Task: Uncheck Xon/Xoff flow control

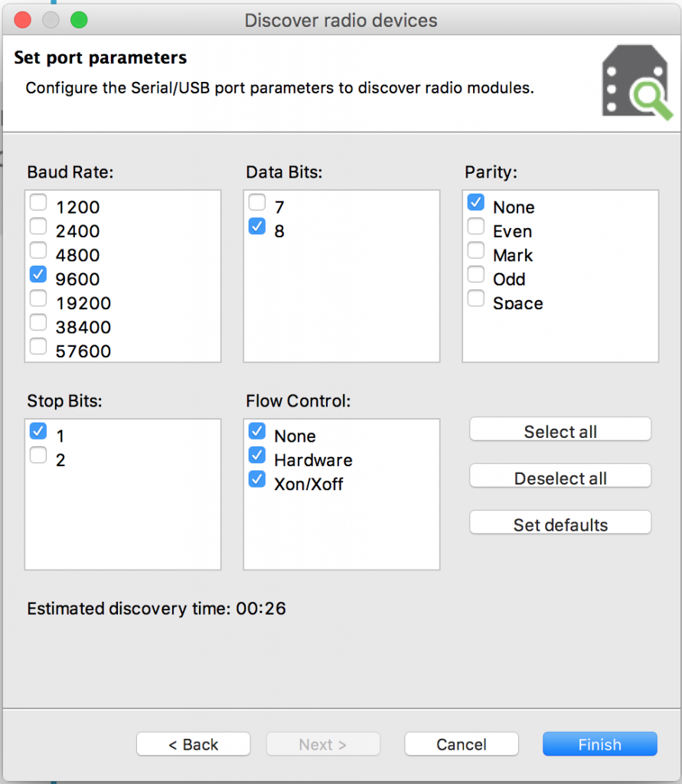Action: (256, 483)
